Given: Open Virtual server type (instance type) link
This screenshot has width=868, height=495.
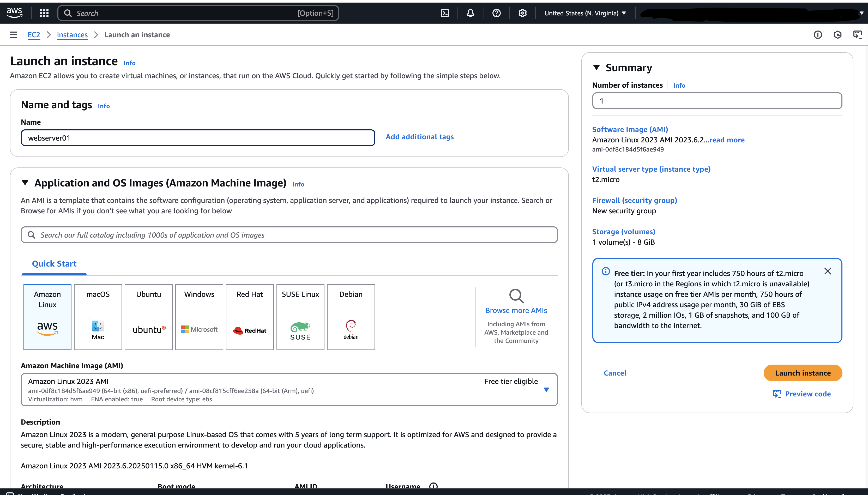Looking at the screenshot, I should (x=651, y=169).
